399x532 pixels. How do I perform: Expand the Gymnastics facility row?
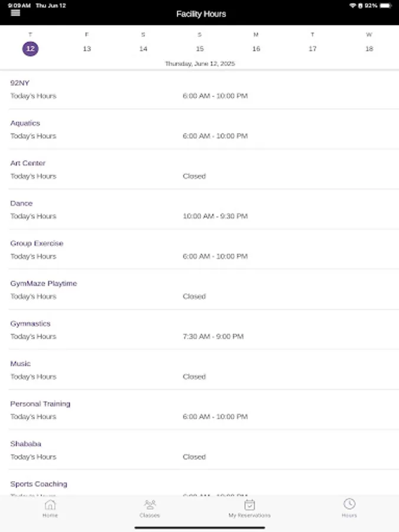(199, 330)
